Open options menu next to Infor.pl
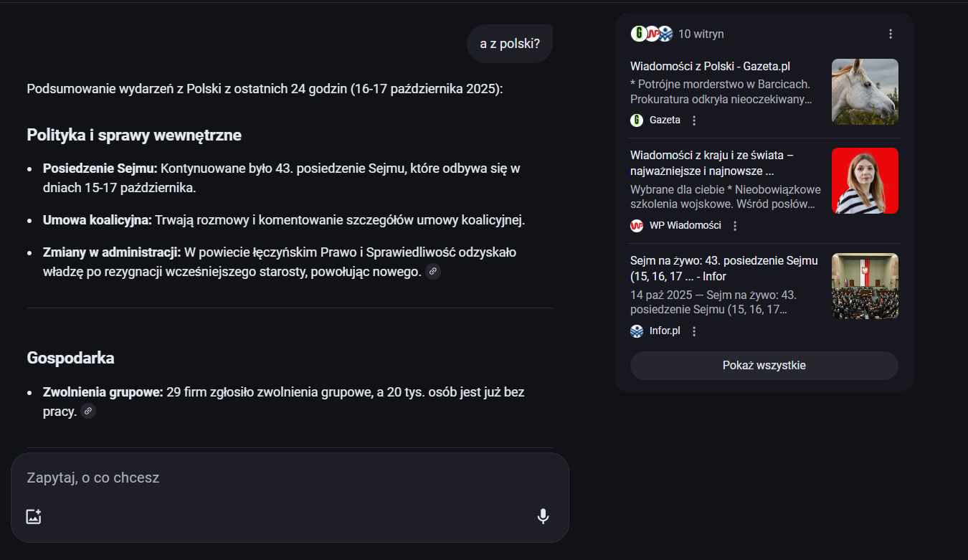 tap(694, 331)
